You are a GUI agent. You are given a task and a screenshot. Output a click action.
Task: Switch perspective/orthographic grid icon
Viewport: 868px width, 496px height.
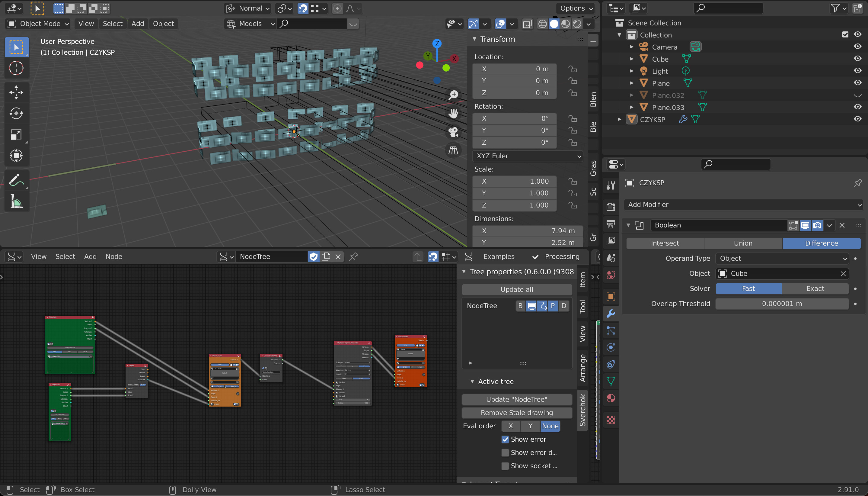tap(453, 150)
